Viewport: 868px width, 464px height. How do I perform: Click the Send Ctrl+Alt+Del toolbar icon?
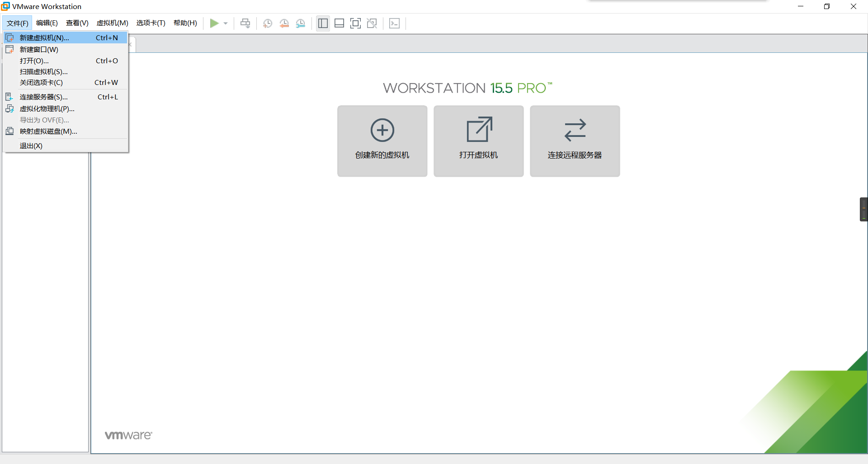coord(245,23)
